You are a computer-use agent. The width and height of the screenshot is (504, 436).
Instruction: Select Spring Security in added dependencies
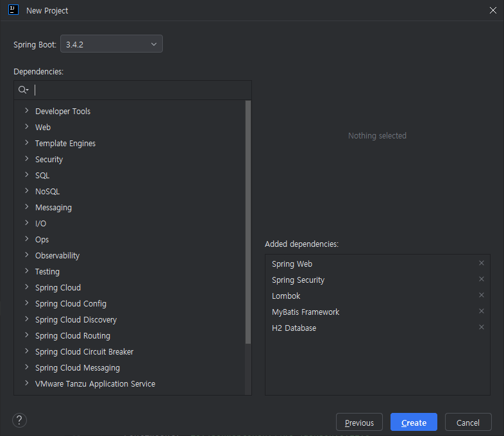tap(377, 280)
